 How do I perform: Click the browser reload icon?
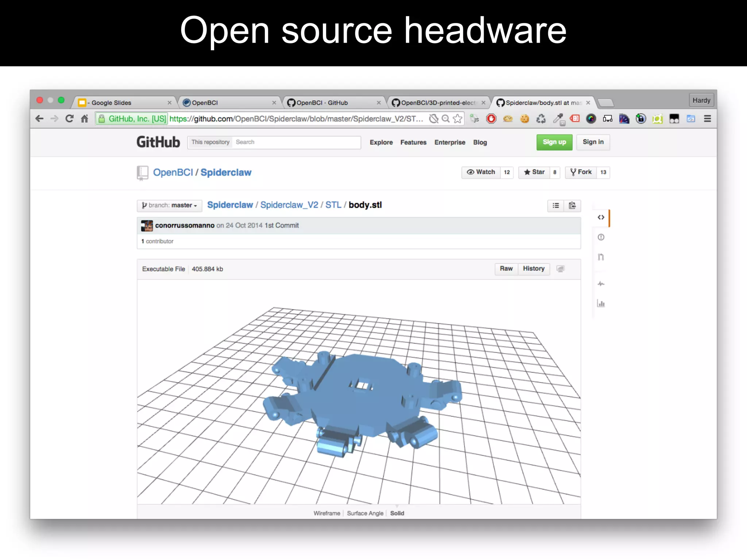pos(69,118)
